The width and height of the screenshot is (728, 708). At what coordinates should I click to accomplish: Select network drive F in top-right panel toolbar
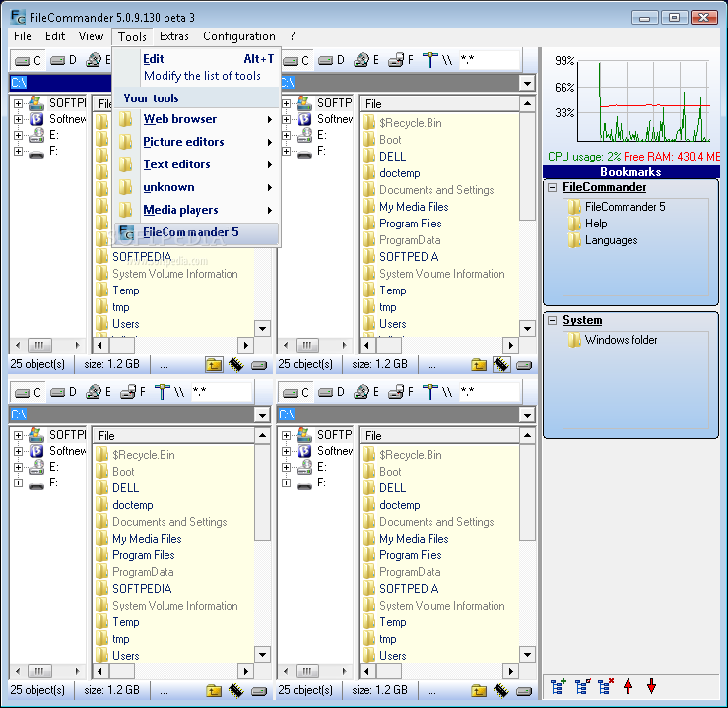pyautogui.click(x=401, y=60)
